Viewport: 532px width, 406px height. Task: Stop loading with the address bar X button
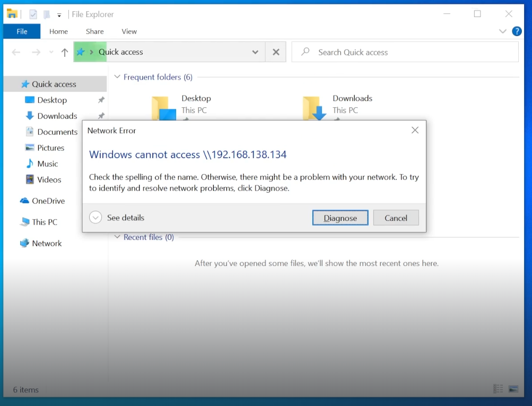click(x=276, y=52)
